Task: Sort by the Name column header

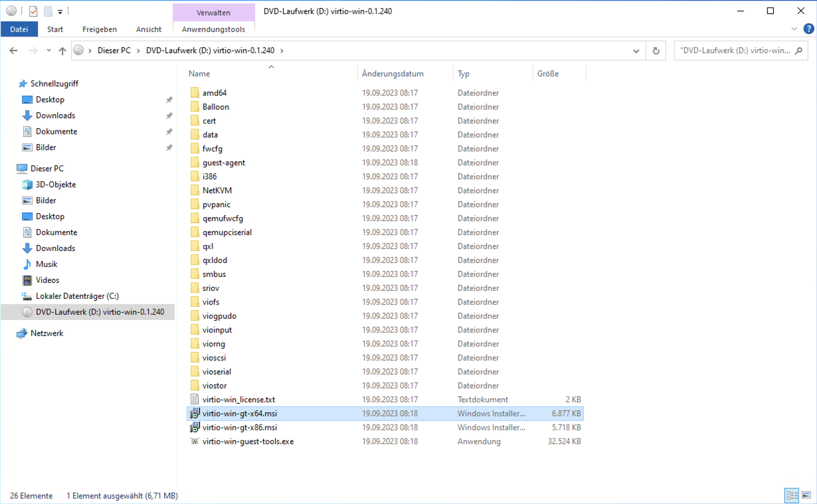Action: [199, 74]
